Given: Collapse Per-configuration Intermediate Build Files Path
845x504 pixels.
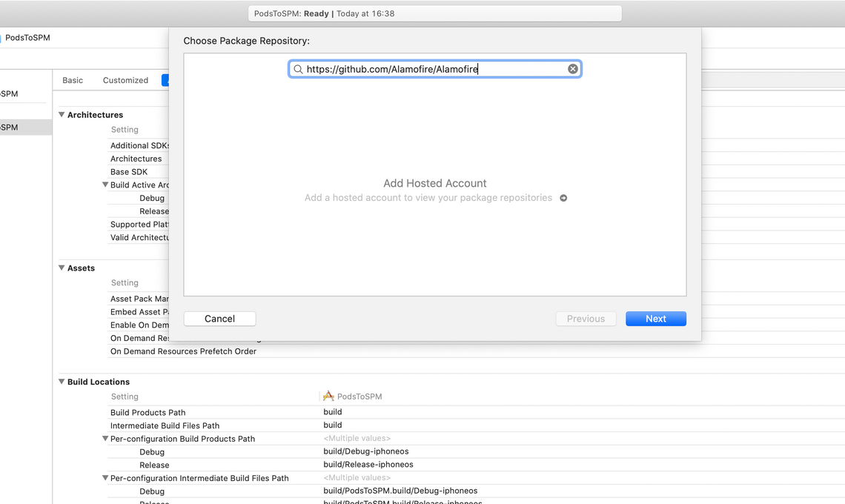Looking at the screenshot, I should (x=105, y=478).
